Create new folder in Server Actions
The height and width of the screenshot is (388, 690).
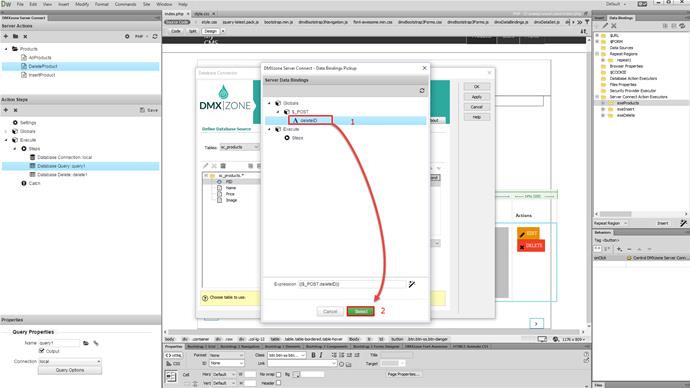(15, 36)
